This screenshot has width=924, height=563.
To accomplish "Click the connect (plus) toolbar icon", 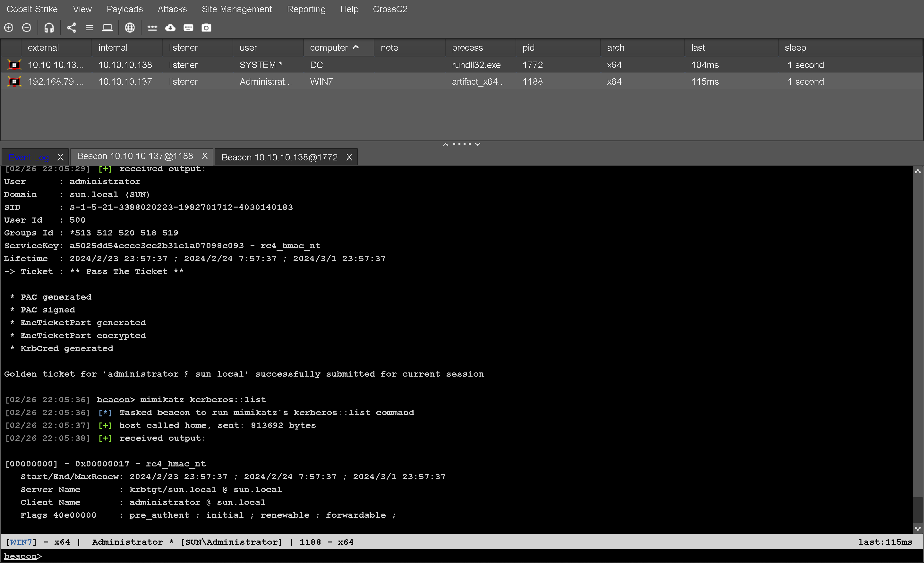I will (x=9, y=28).
